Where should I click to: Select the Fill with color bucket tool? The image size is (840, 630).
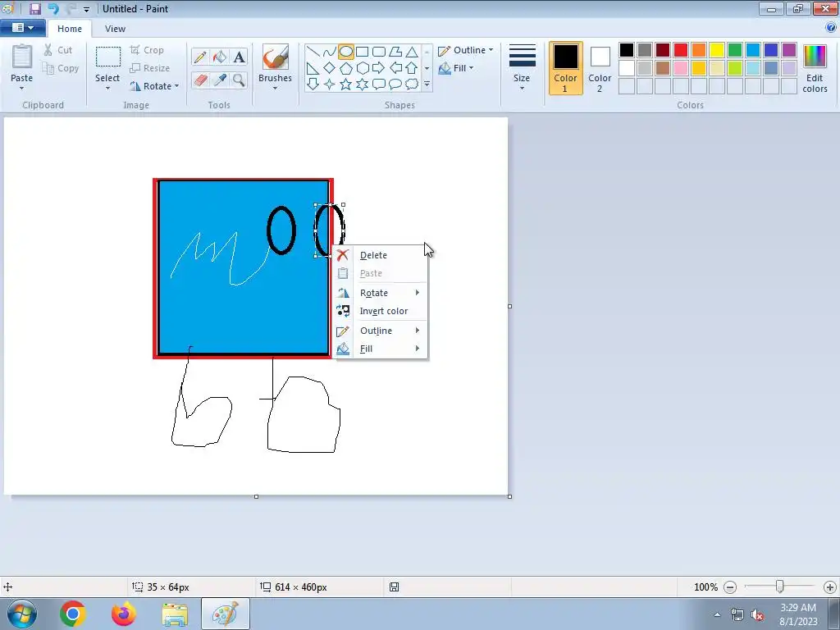[219, 57]
